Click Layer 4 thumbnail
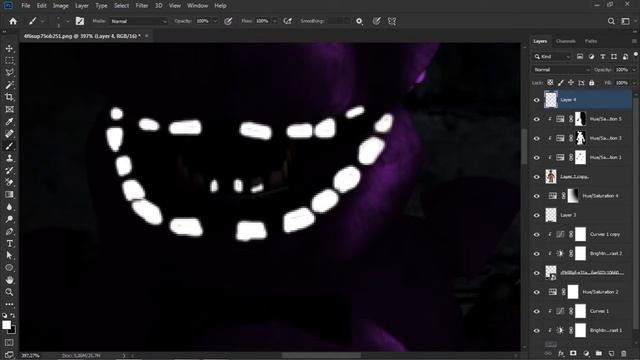The image size is (640, 360). point(551,100)
